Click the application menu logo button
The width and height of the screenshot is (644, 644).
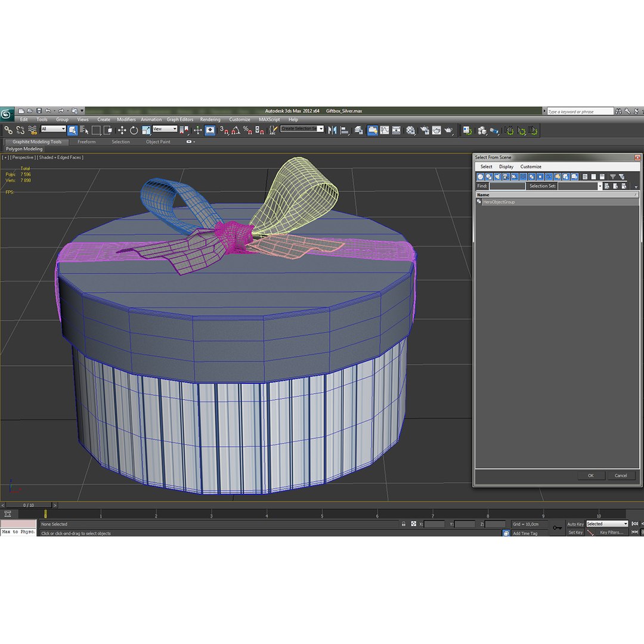(7, 114)
